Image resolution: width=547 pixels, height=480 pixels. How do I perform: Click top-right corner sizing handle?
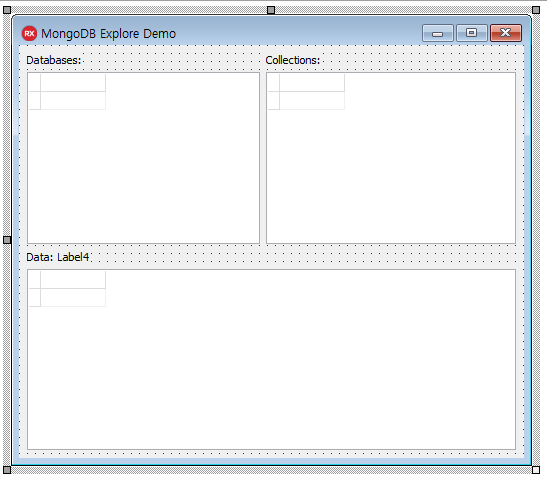click(x=536, y=10)
